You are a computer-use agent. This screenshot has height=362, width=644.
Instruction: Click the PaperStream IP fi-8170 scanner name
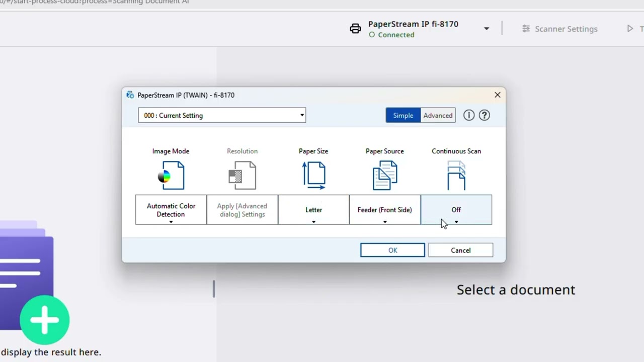click(413, 24)
